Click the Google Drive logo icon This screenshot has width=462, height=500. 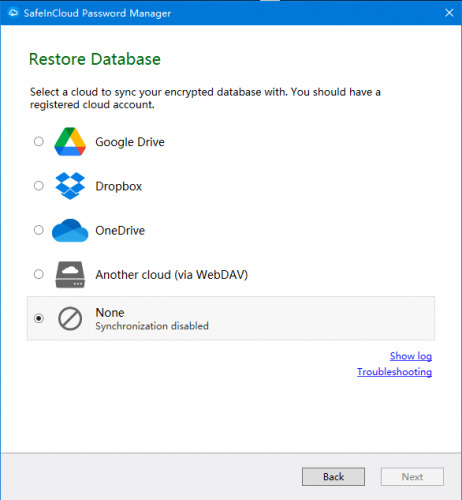(x=70, y=142)
